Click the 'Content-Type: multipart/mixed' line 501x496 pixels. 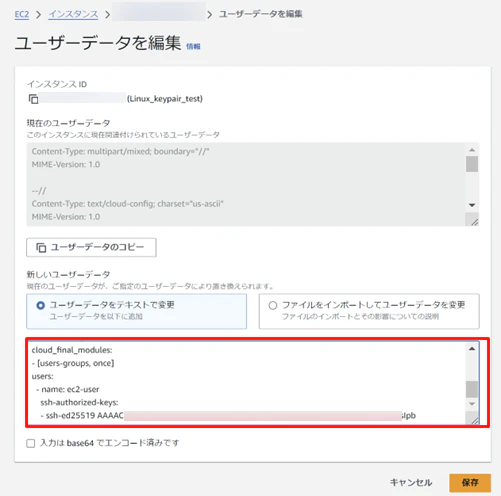[121, 152]
